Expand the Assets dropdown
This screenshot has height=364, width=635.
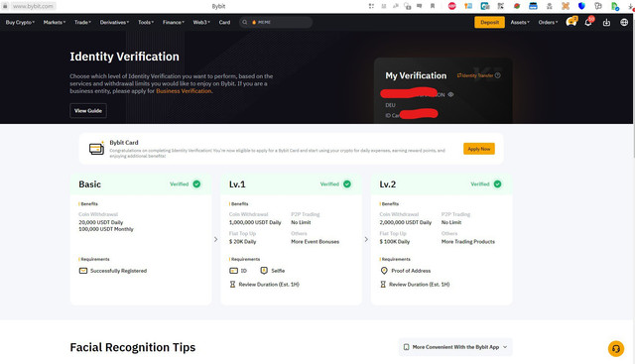pos(520,22)
